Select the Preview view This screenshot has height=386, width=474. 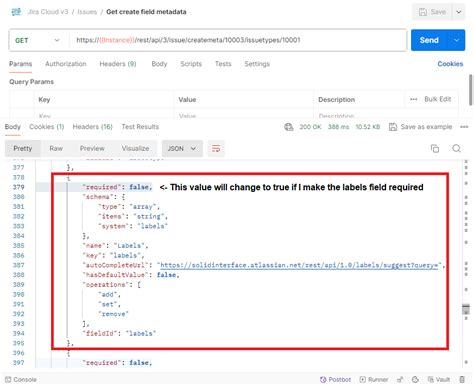click(92, 148)
